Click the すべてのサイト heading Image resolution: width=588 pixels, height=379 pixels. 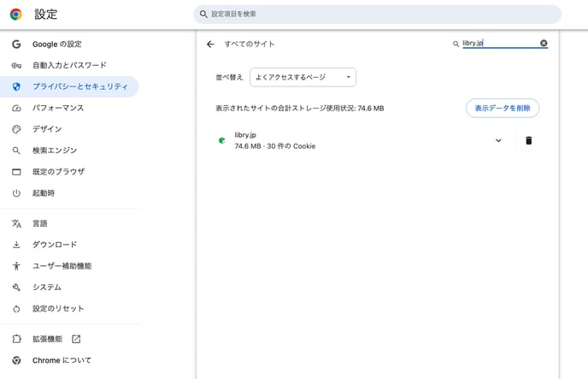pos(250,44)
